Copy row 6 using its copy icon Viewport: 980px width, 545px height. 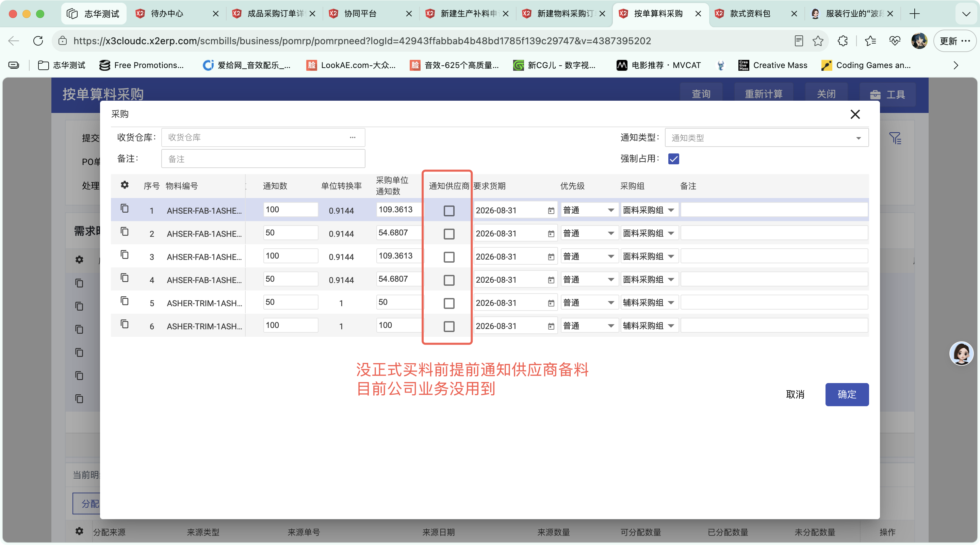(x=125, y=324)
